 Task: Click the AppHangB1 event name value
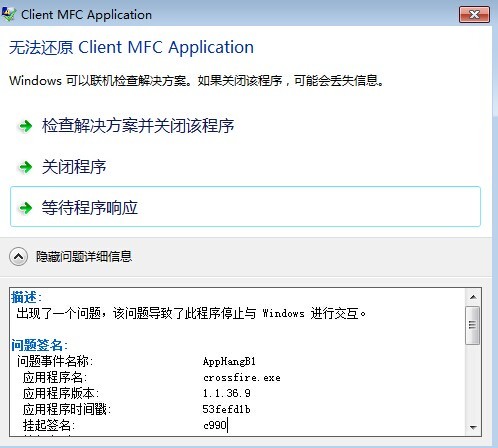point(229,361)
